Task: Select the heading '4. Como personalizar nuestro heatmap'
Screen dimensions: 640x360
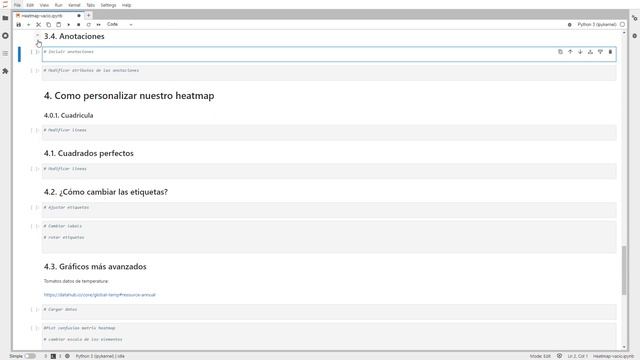Action: [129, 96]
